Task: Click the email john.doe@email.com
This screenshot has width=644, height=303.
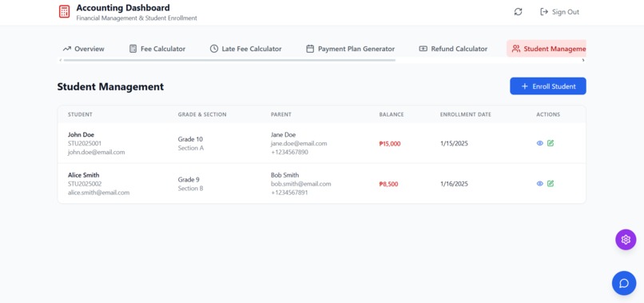Action: tap(96, 152)
